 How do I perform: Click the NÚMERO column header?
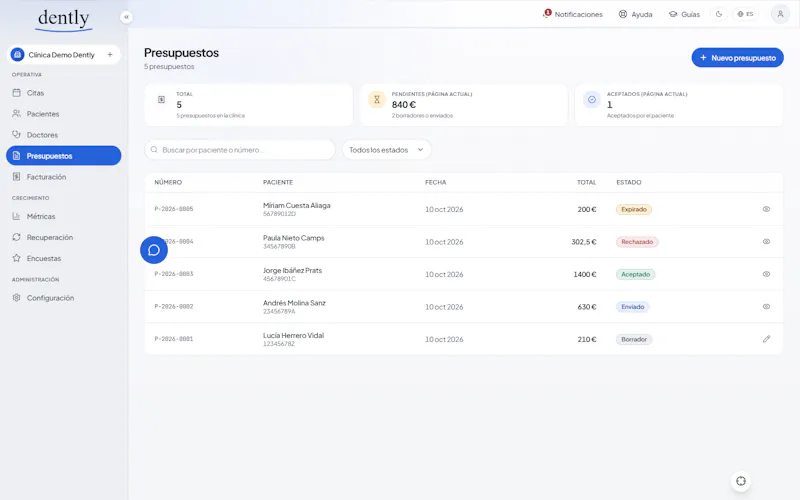point(168,182)
